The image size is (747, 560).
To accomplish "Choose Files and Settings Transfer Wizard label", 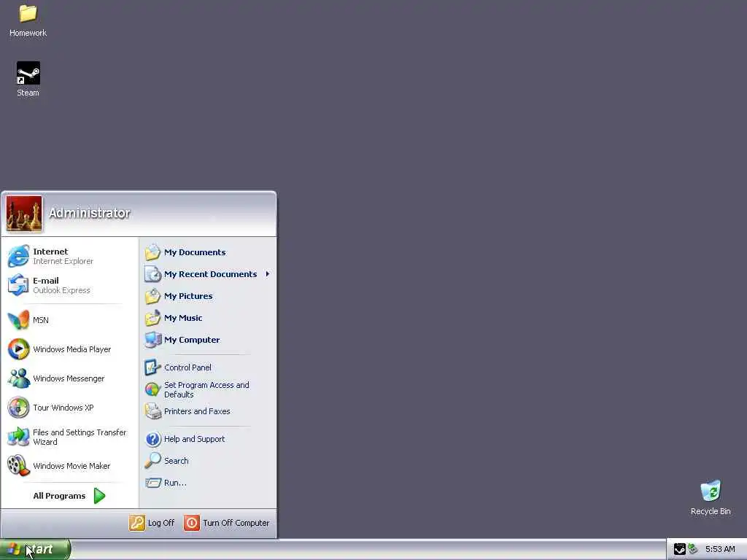I will pyautogui.click(x=80, y=437).
